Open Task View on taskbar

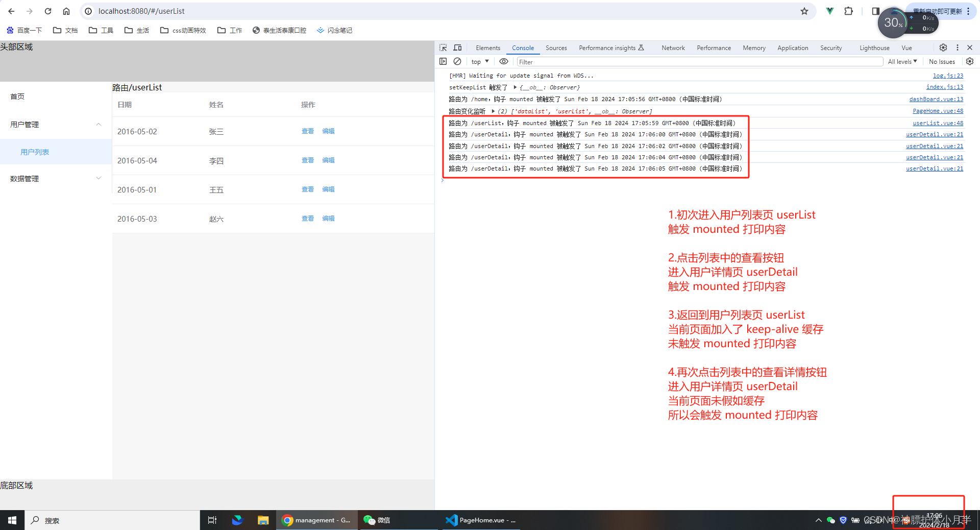(212, 520)
